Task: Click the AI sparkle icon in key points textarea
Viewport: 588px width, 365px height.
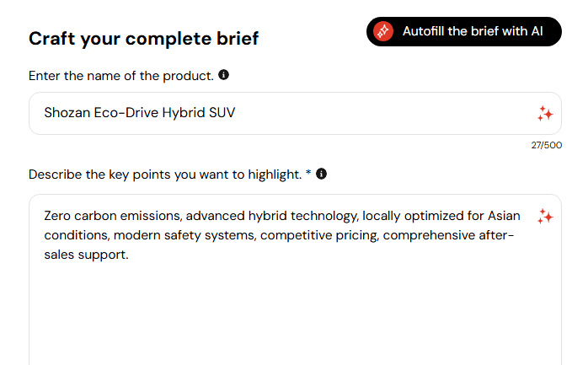Action: (x=545, y=217)
